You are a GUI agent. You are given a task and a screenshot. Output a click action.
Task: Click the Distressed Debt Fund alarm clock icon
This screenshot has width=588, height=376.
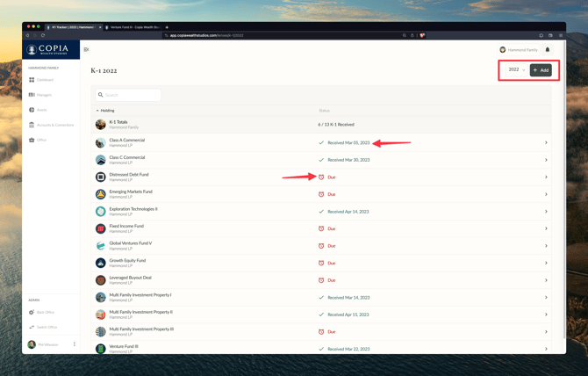321,177
